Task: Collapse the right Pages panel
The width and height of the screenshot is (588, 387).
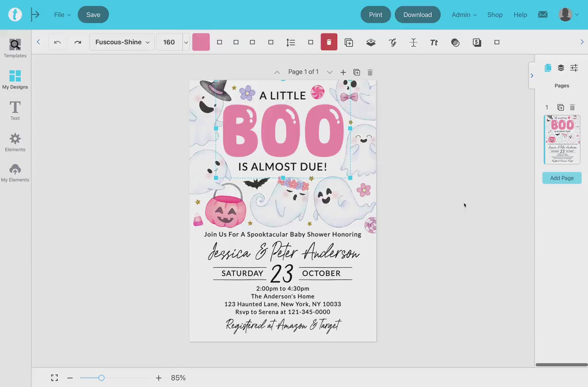Action: point(532,75)
